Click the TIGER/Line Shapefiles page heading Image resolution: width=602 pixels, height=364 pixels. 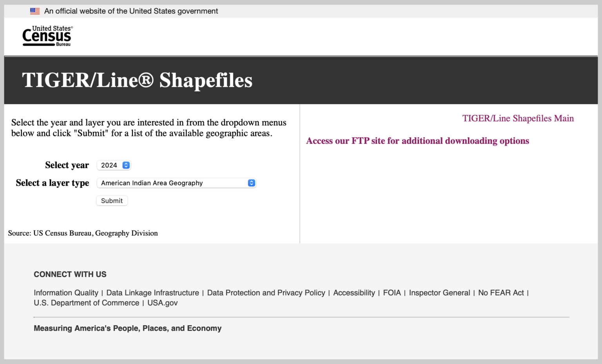(137, 80)
